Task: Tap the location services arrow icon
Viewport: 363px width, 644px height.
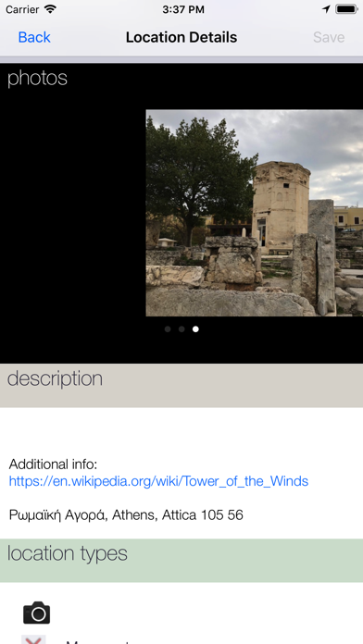Action: point(326,9)
